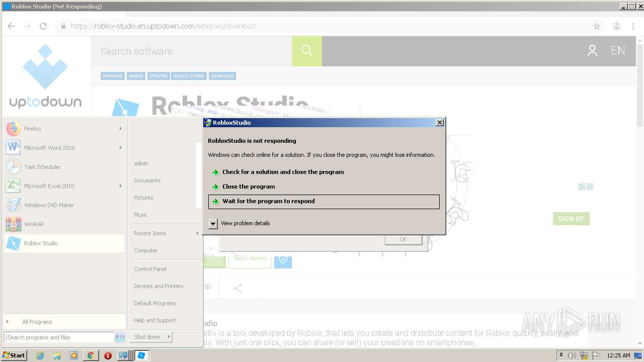Viewport: 644px width, 362px height.
Task: Open the EN language selector
Action: coord(618,51)
